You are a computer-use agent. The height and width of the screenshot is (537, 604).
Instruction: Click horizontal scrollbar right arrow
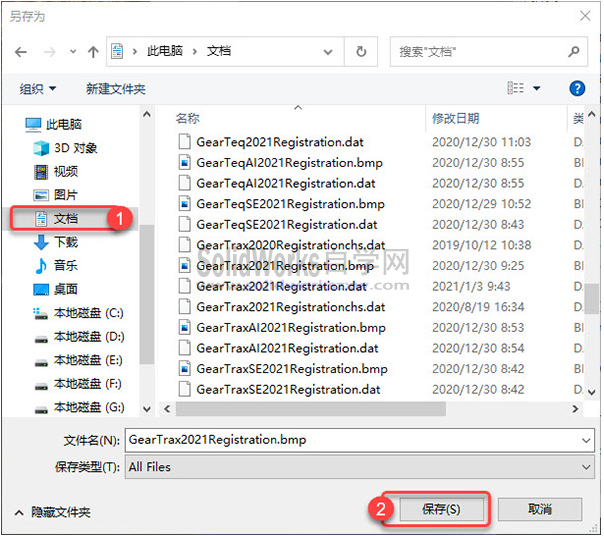coord(575,409)
